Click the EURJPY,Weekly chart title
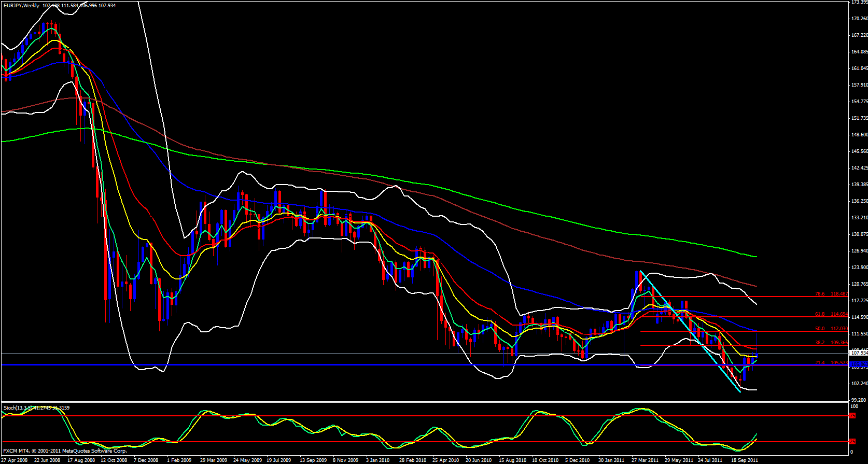Viewport: 868px width, 464px height. coord(21,5)
